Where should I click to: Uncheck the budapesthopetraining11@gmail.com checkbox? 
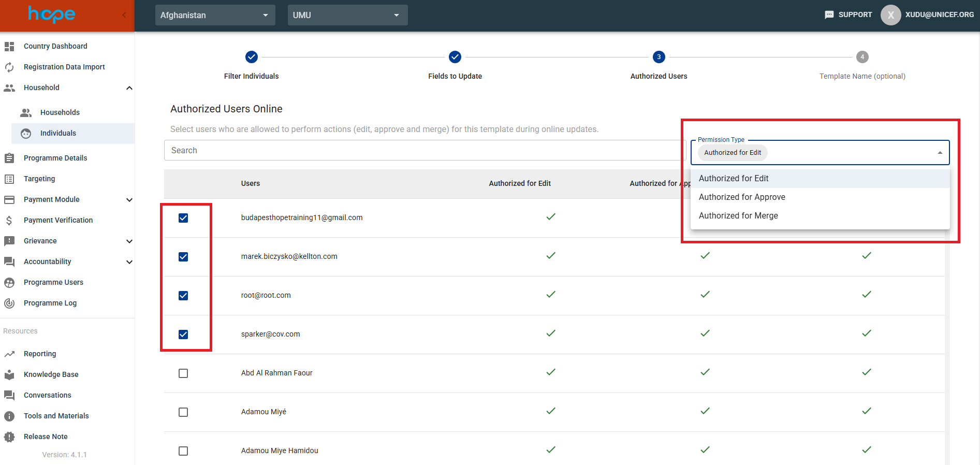tap(183, 218)
